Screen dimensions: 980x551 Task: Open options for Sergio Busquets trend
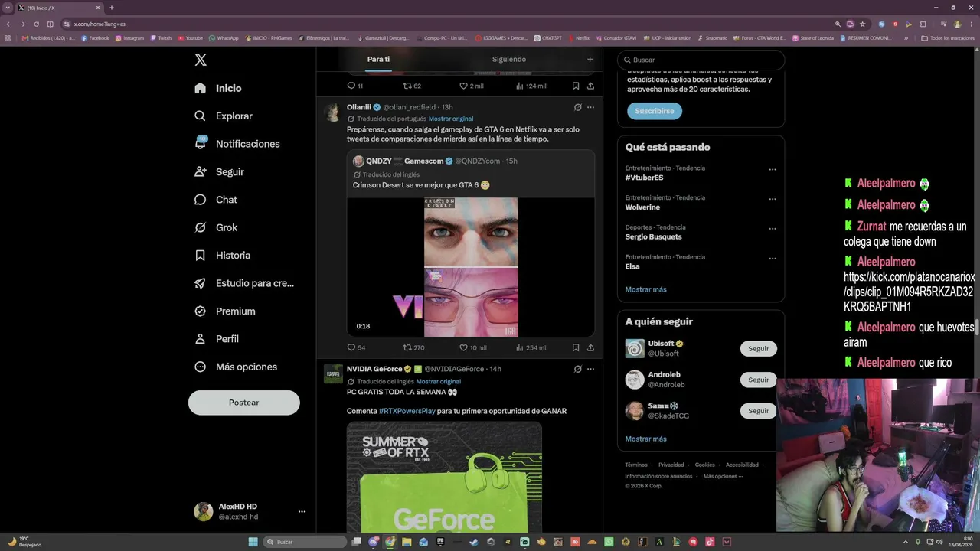[x=773, y=228]
